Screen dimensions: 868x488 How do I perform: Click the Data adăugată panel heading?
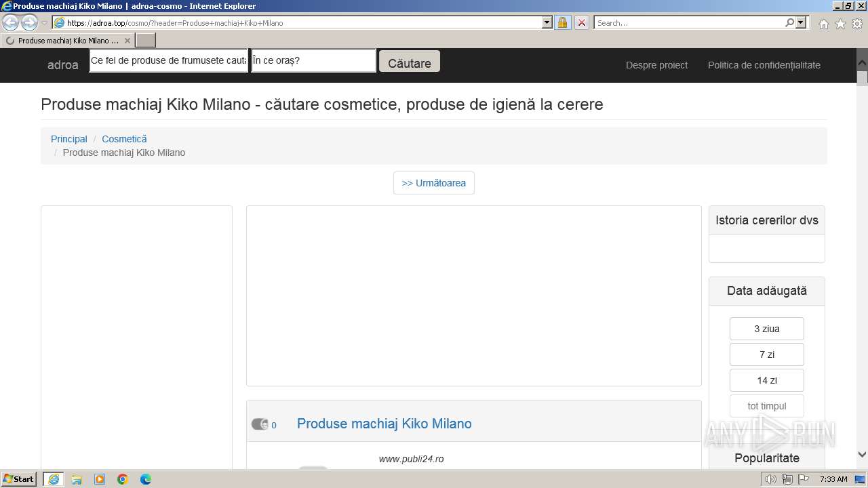tap(767, 291)
